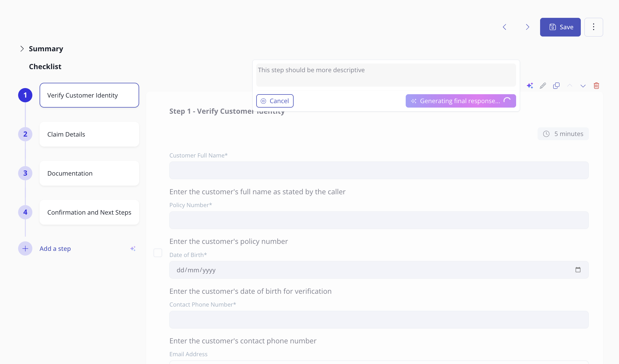Click AI sparkle beside Add a step

pyautogui.click(x=133, y=249)
